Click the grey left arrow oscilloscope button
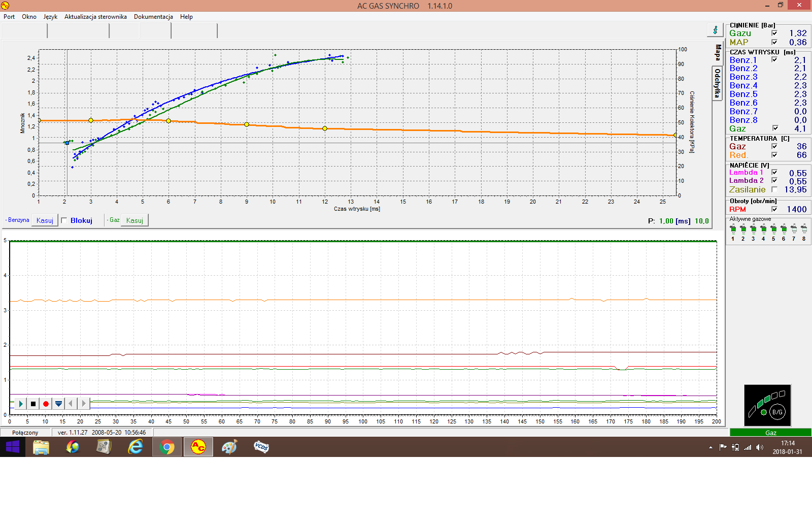812x524 pixels. click(71, 404)
